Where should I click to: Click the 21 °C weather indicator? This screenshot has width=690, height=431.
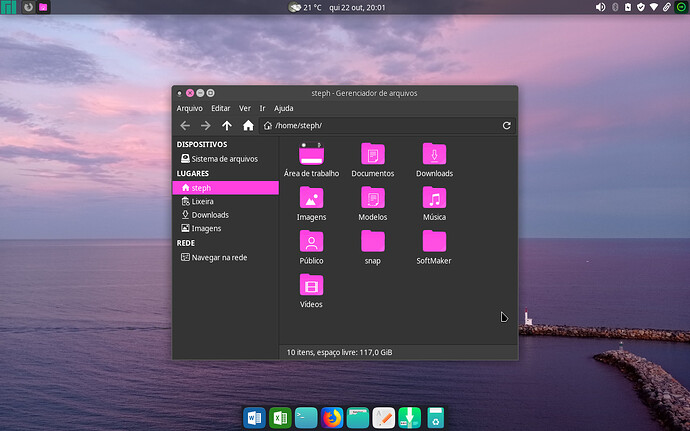coord(305,7)
